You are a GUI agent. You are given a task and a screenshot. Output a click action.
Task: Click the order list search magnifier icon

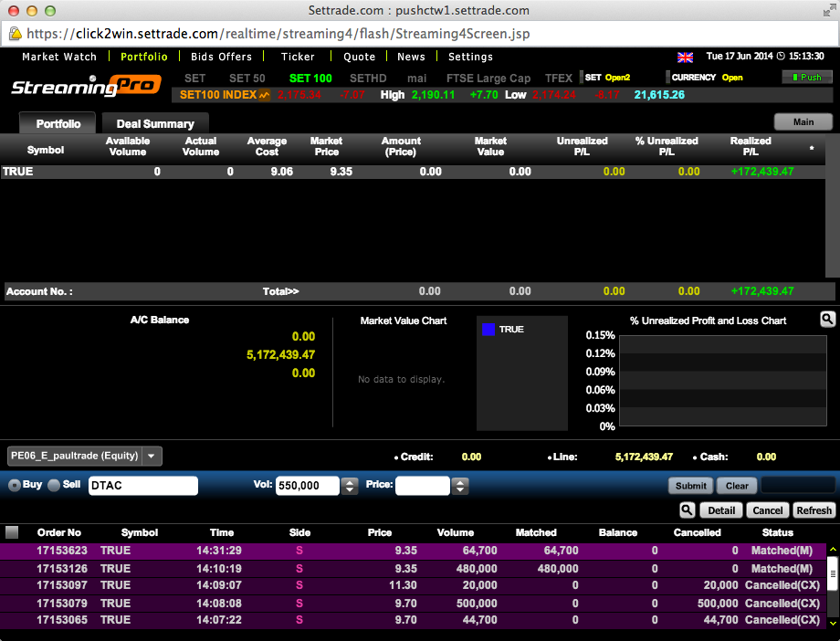[687, 510]
